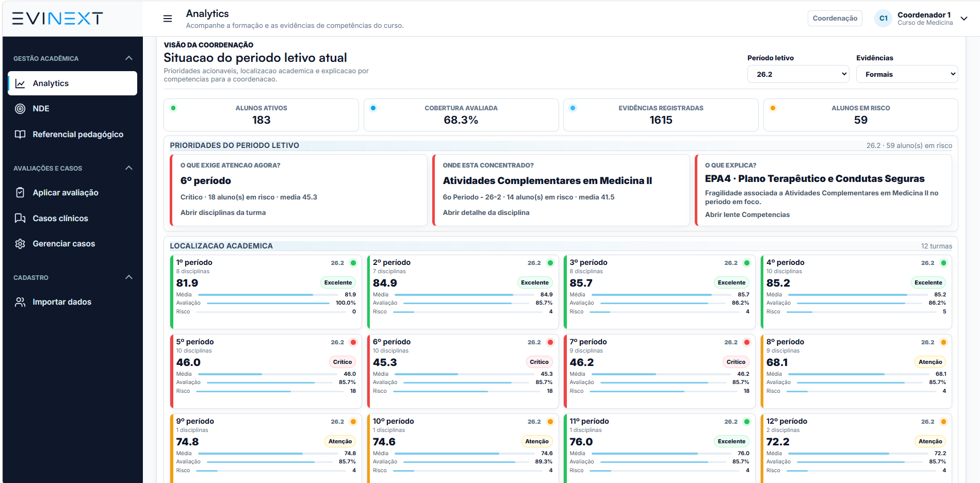Click the red status dot on 6º período card
Viewport: 980px width, 483px height.
click(x=550, y=342)
